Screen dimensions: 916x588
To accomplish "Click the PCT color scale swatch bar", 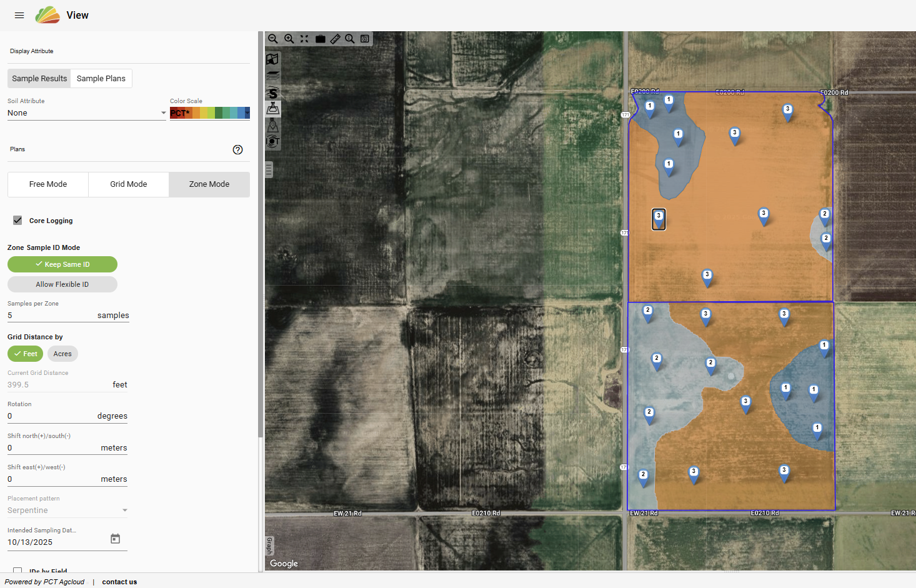I will [210, 113].
